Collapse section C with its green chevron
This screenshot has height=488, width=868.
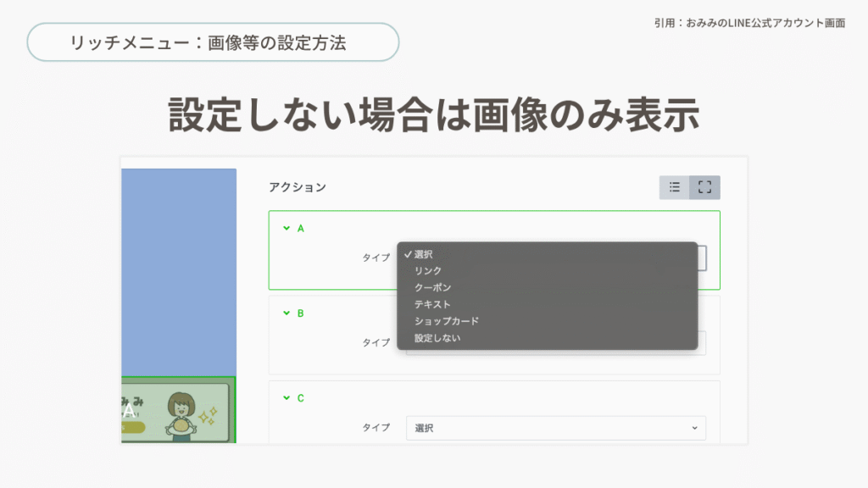point(286,397)
